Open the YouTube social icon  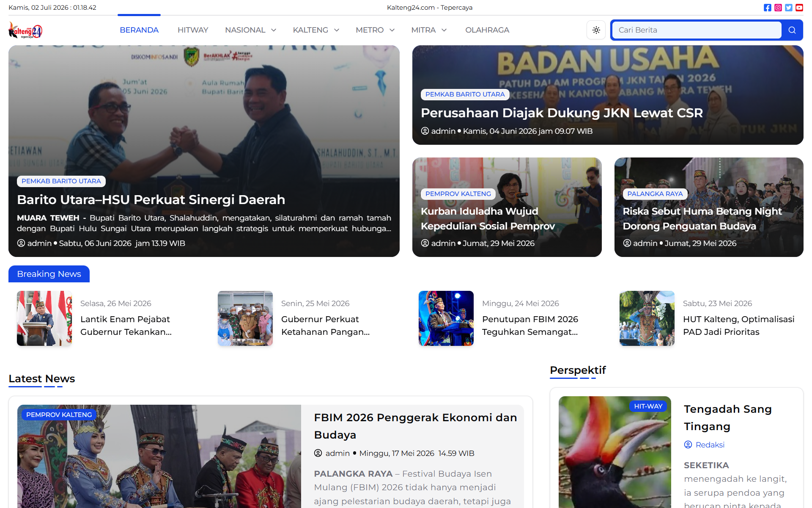(799, 8)
